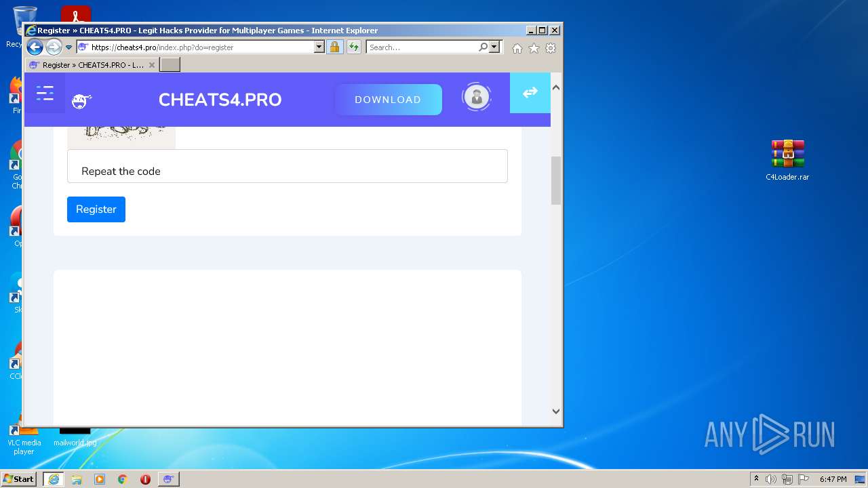Click the page scrollbar down arrow
868x488 pixels.
(x=556, y=411)
